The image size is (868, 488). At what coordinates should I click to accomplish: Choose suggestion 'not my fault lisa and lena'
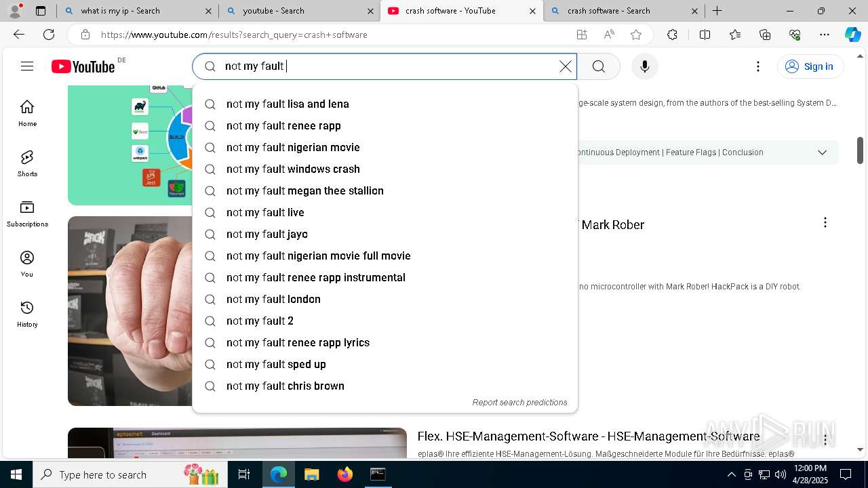[x=385, y=104]
